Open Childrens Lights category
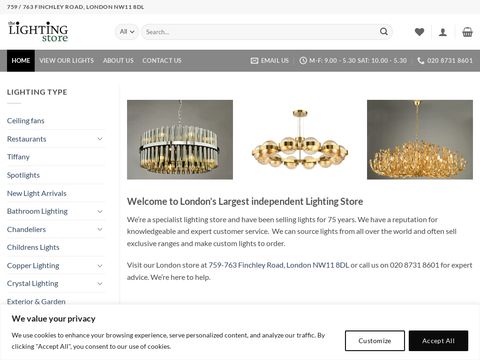The width and height of the screenshot is (480, 360). point(33,247)
